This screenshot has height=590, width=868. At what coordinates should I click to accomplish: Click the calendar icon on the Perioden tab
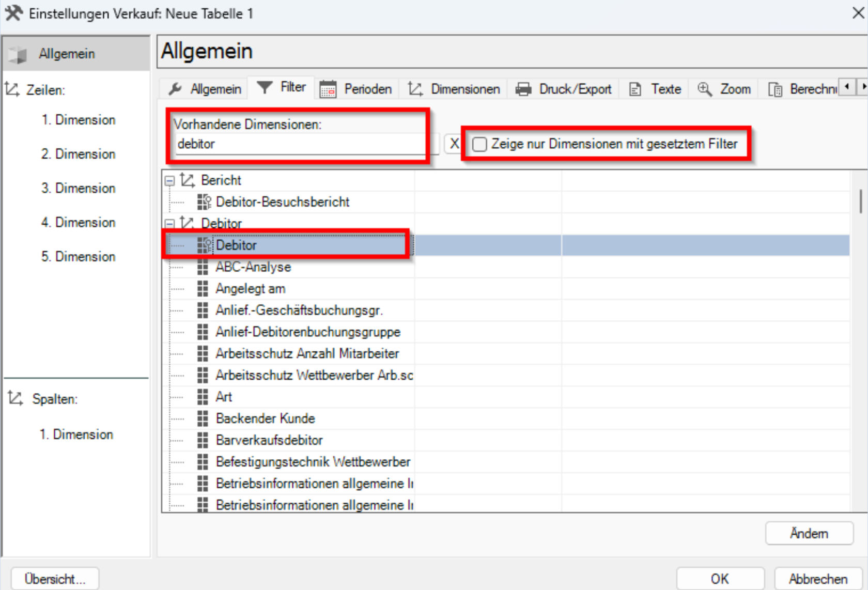328,89
